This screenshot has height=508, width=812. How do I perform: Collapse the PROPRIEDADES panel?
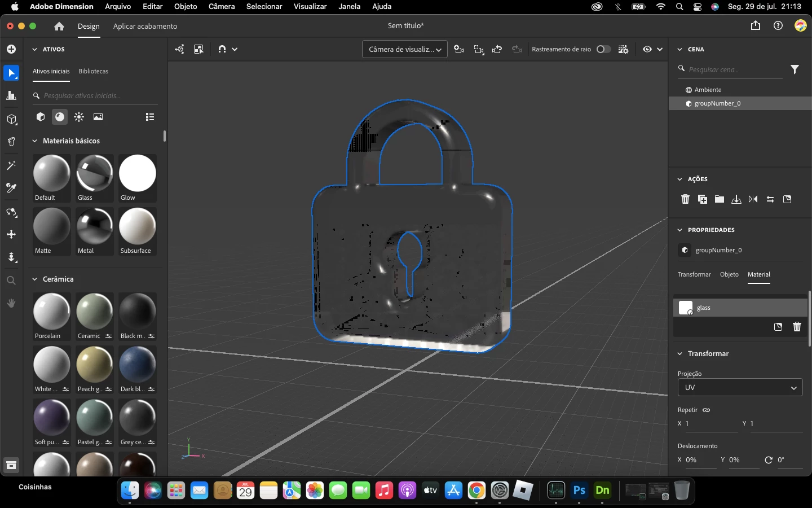pyautogui.click(x=679, y=230)
